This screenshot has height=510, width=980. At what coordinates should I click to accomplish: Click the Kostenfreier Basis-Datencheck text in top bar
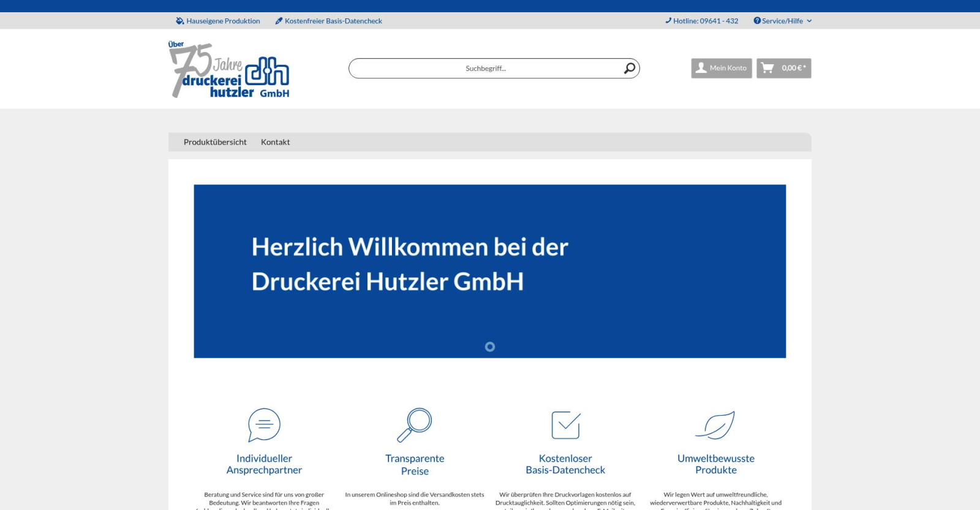click(333, 21)
